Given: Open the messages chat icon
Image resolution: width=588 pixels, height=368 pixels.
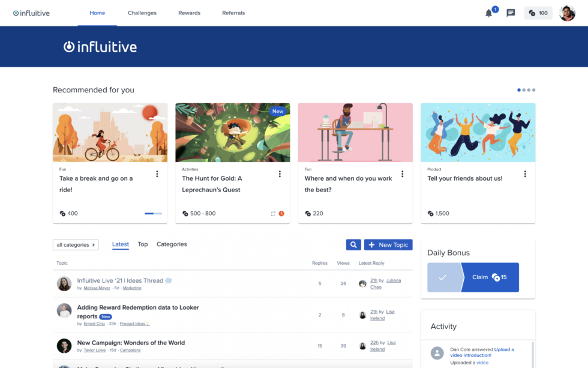Looking at the screenshot, I should [x=511, y=13].
